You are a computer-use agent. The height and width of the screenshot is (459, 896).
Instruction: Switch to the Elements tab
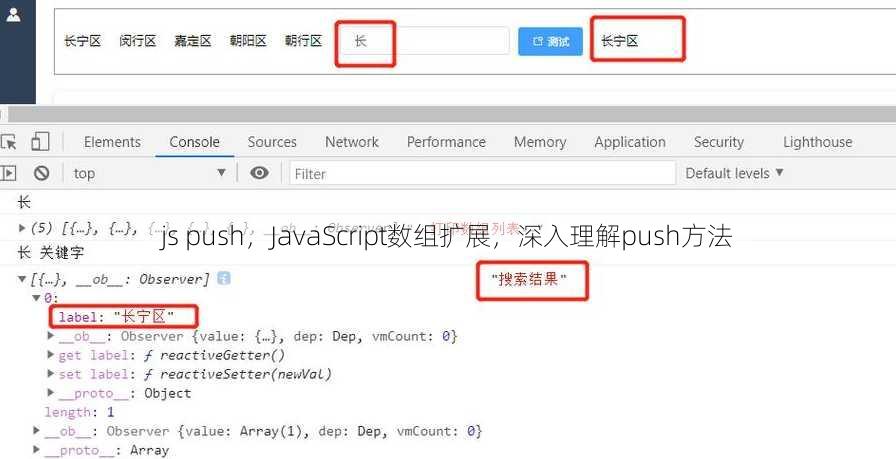(112, 142)
